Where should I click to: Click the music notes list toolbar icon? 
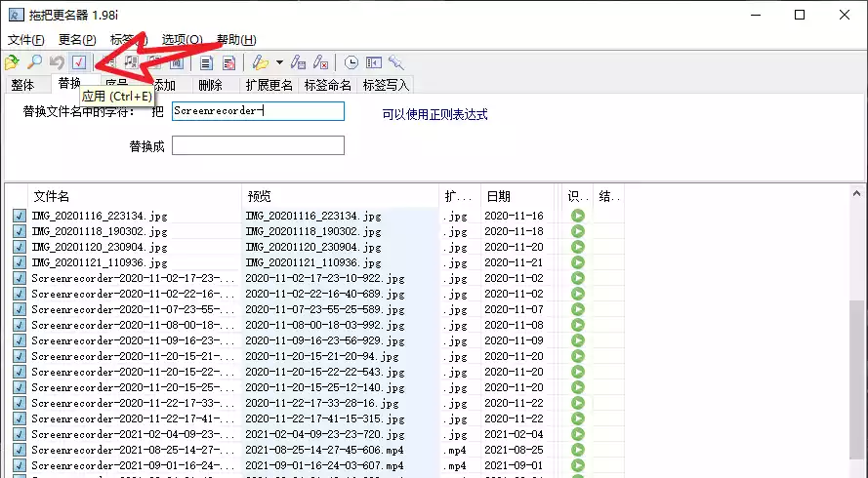point(131,62)
